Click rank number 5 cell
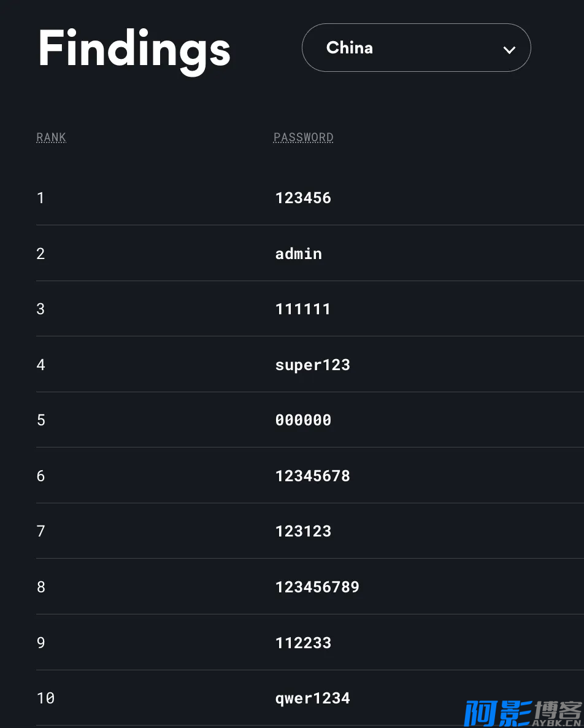Image resolution: width=584 pixels, height=728 pixels. coord(41,420)
